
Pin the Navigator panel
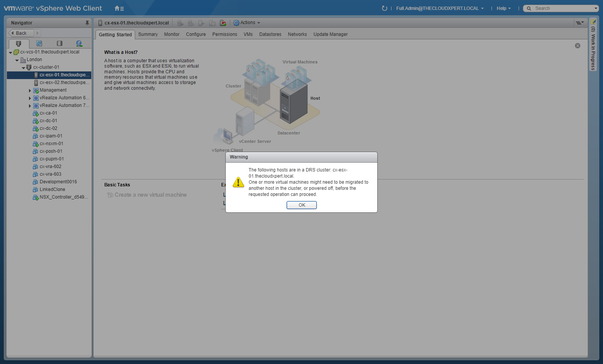87,23
